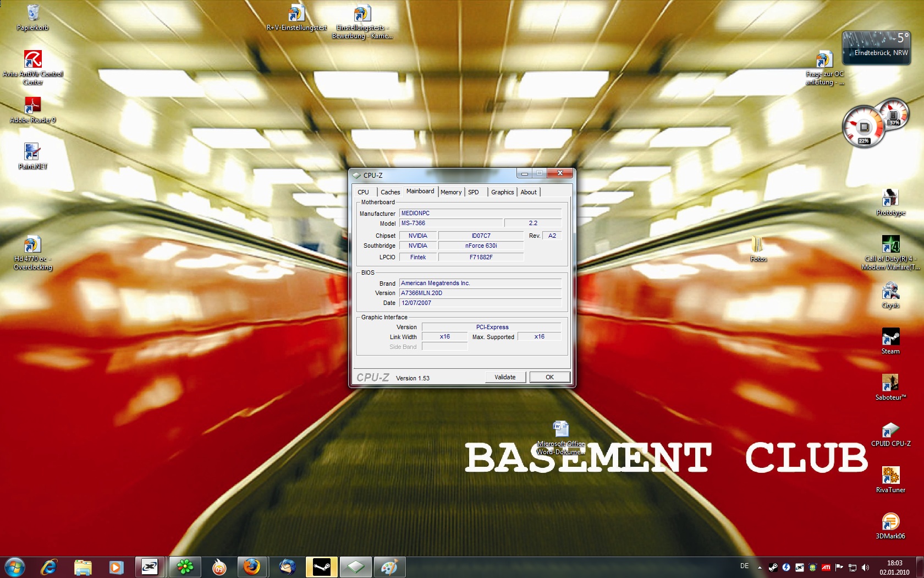
Task: Open Steam desktop shortcut
Action: click(890, 341)
